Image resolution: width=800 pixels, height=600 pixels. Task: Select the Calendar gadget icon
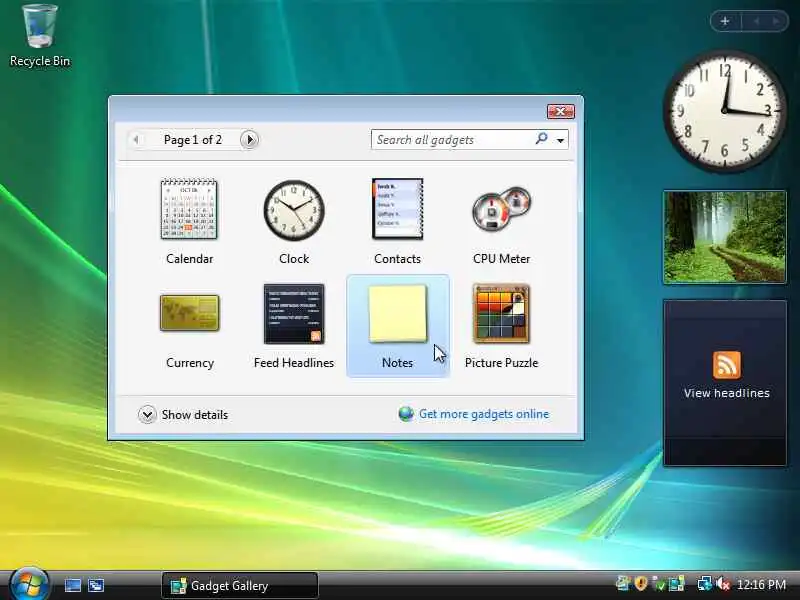[x=189, y=209]
